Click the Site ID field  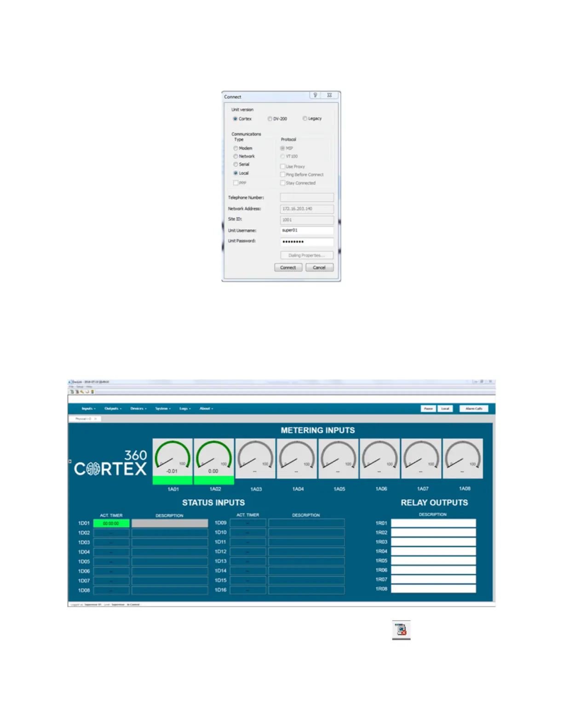tap(307, 220)
